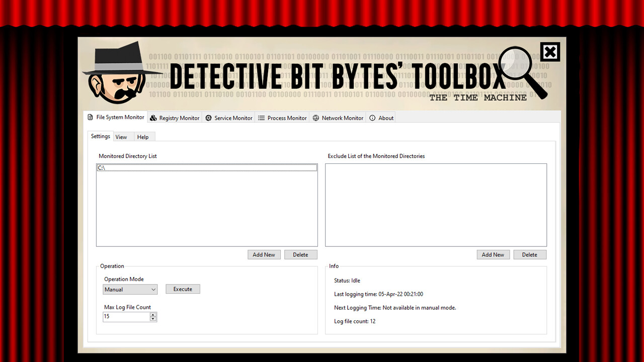Add New entry to the Exclude List
The width and height of the screenshot is (644, 362).
[x=493, y=254]
